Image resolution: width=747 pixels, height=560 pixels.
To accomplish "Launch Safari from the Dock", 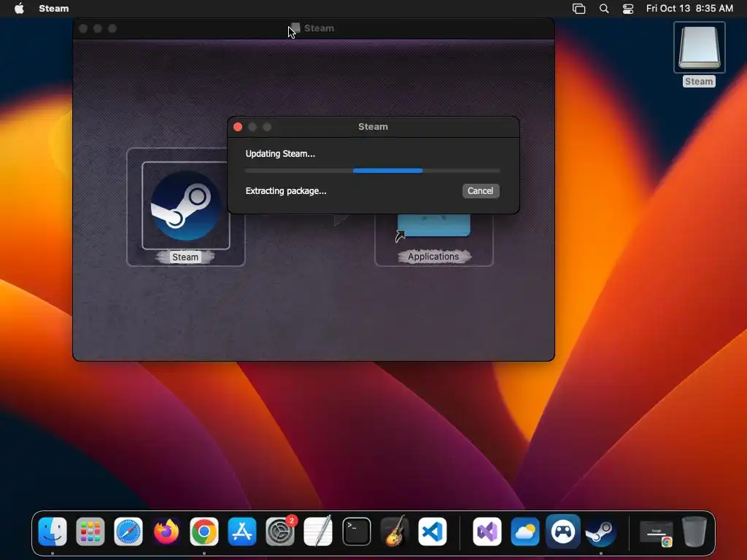I will (128, 532).
